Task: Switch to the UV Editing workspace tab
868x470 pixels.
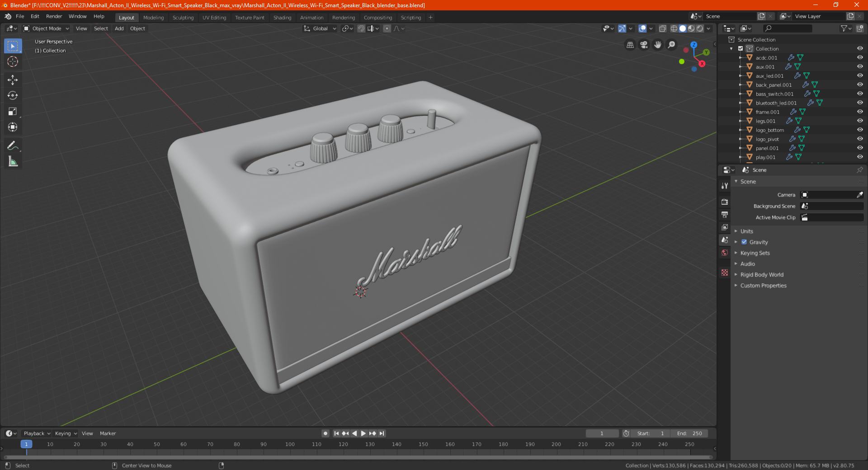Action: 214,18
